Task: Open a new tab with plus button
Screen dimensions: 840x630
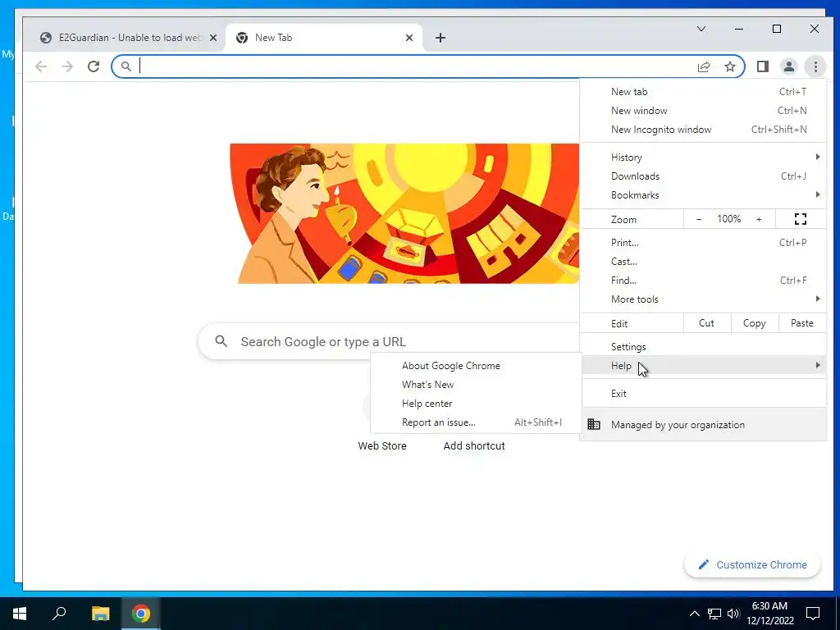Action: point(441,38)
